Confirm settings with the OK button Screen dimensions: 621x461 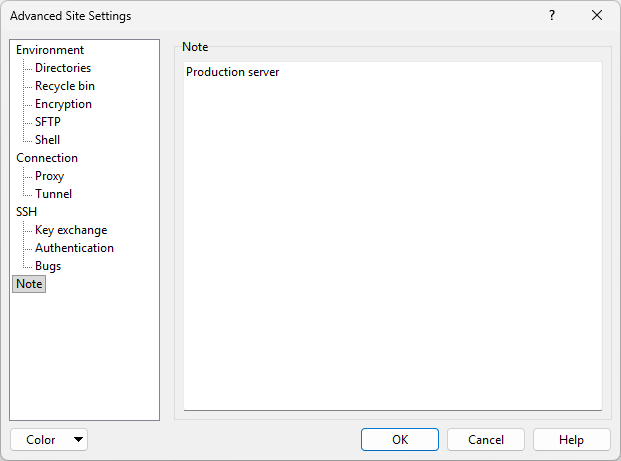(x=400, y=440)
